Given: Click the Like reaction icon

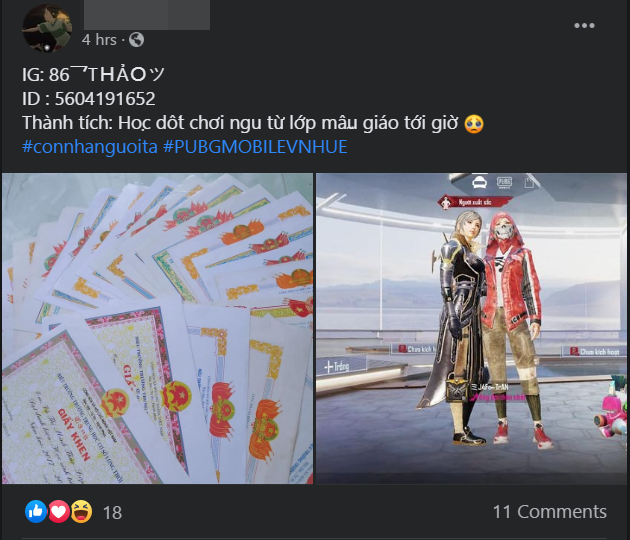Looking at the screenshot, I should pos(36,511).
